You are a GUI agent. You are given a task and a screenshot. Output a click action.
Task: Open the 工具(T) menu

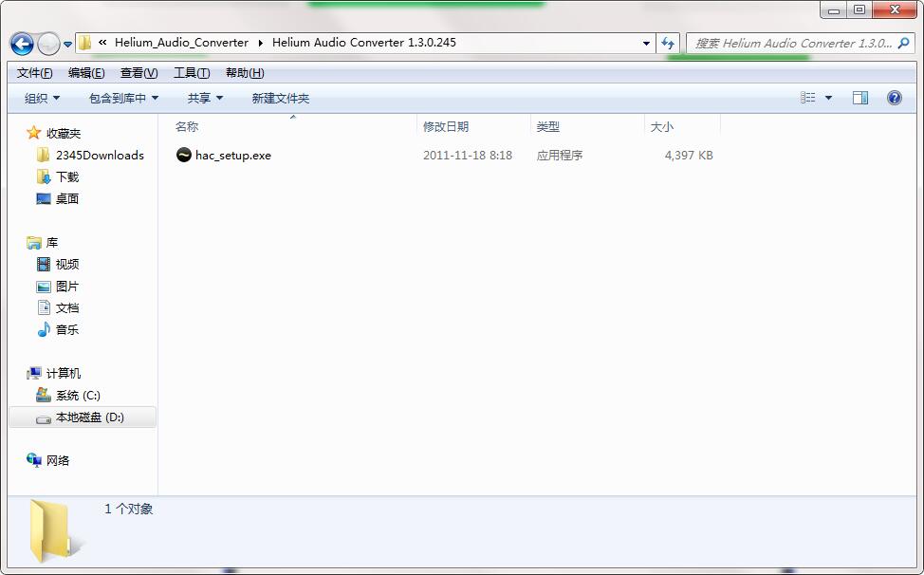192,73
